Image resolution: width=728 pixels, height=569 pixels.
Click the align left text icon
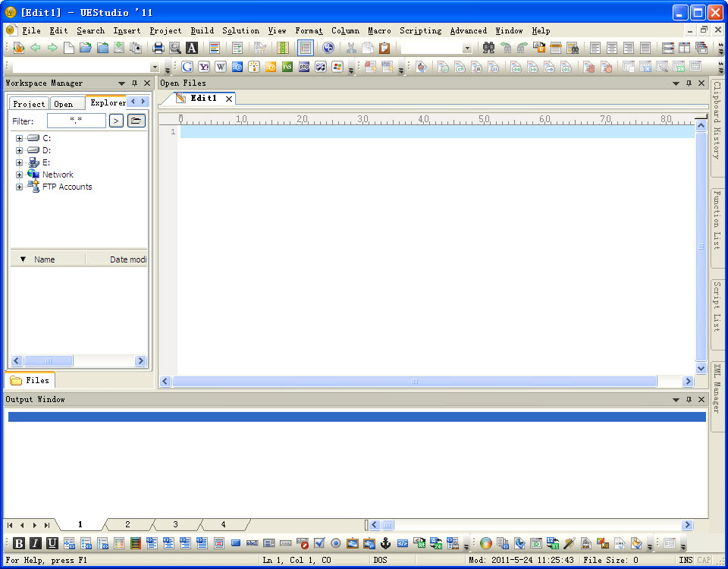595,48
